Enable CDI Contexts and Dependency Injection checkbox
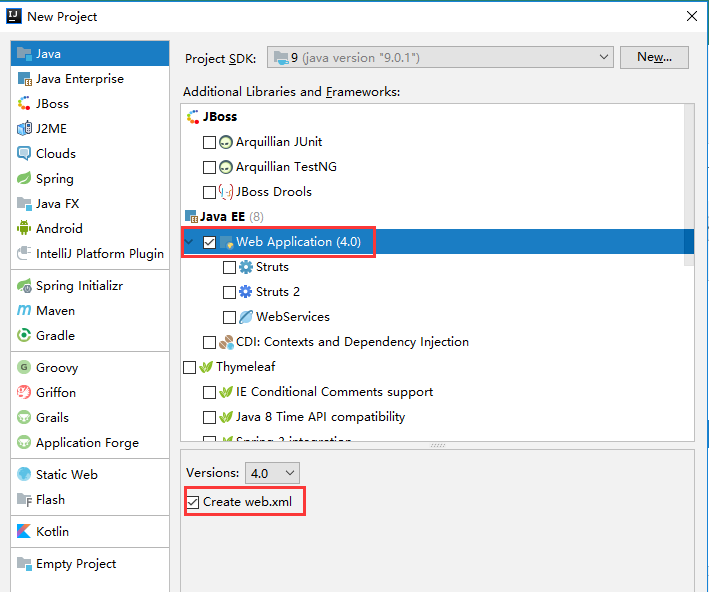This screenshot has width=709, height=592. point(209,342)
